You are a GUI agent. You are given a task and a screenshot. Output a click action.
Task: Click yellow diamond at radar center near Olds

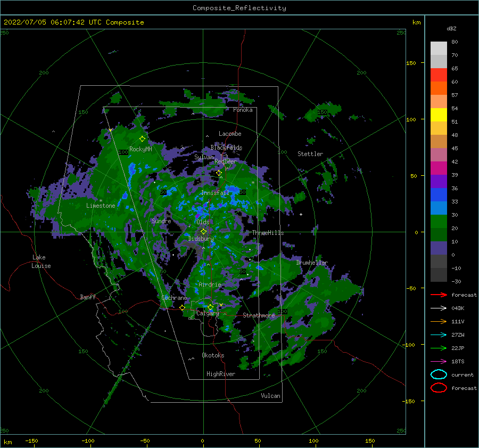coord(203,232)
